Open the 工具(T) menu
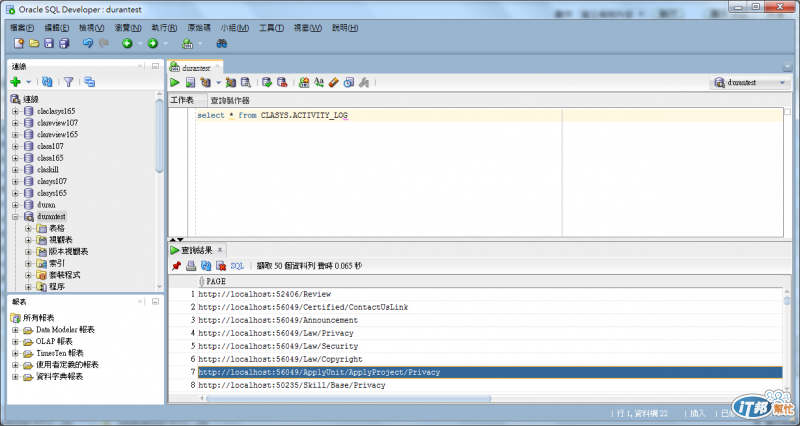 pyautogui.click(x=271, y=28)
